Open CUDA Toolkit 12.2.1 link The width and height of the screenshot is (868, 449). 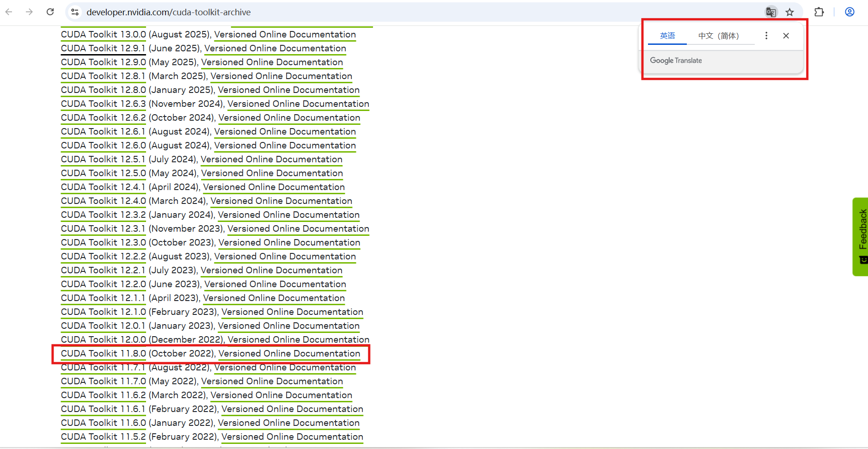[104, 270]
